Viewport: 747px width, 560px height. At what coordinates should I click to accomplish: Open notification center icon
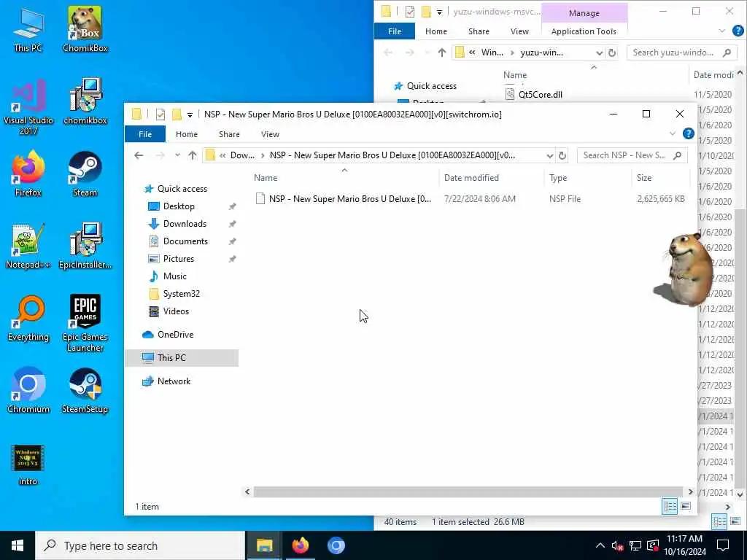(x=723, y=545)
